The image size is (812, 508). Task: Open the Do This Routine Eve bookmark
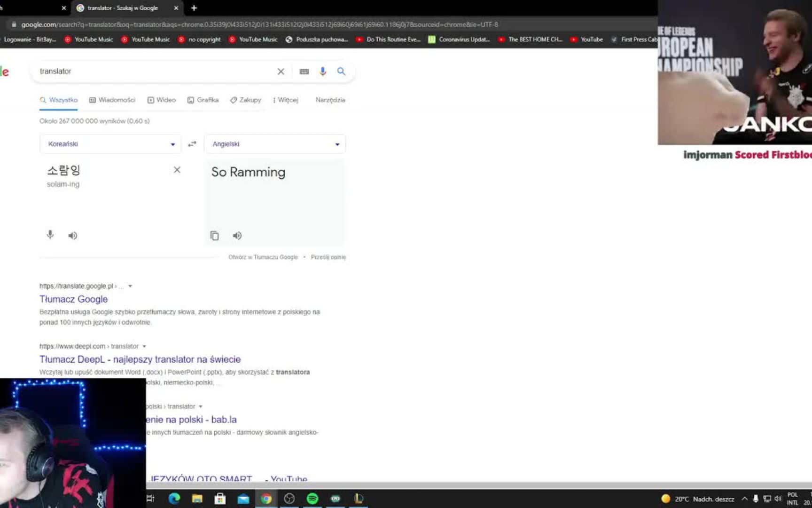tap(388, 40)
